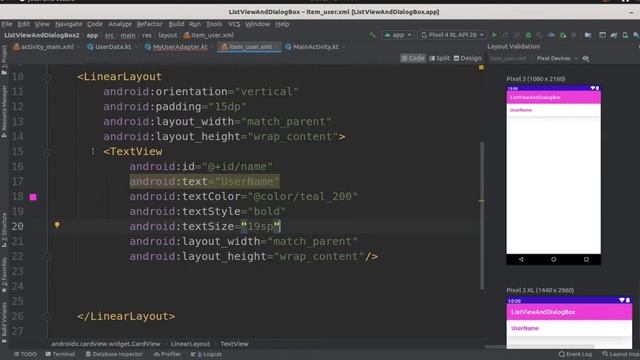
Task: Open the VCS menu
Action: (x=234, y=24)
